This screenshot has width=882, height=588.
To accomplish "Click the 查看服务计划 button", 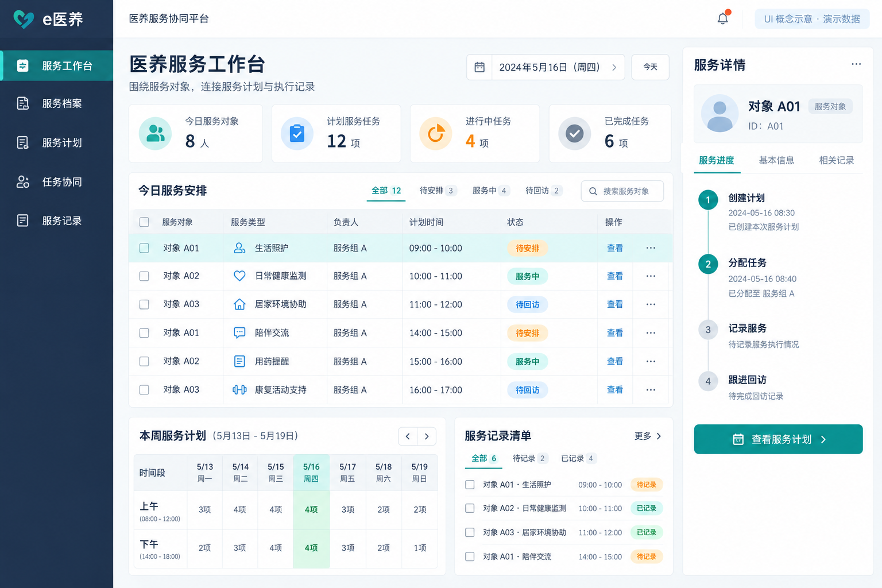I will pos(778,439).
